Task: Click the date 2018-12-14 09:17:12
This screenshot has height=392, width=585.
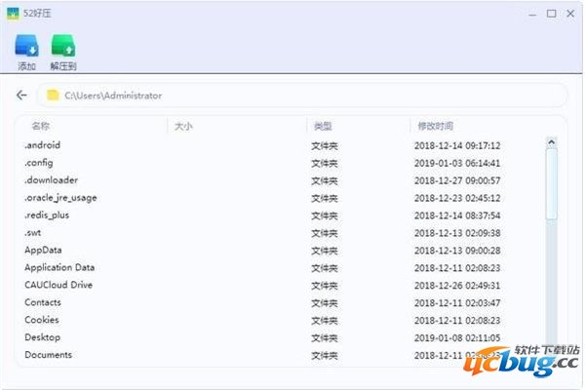Action: [x=457, y=145]
